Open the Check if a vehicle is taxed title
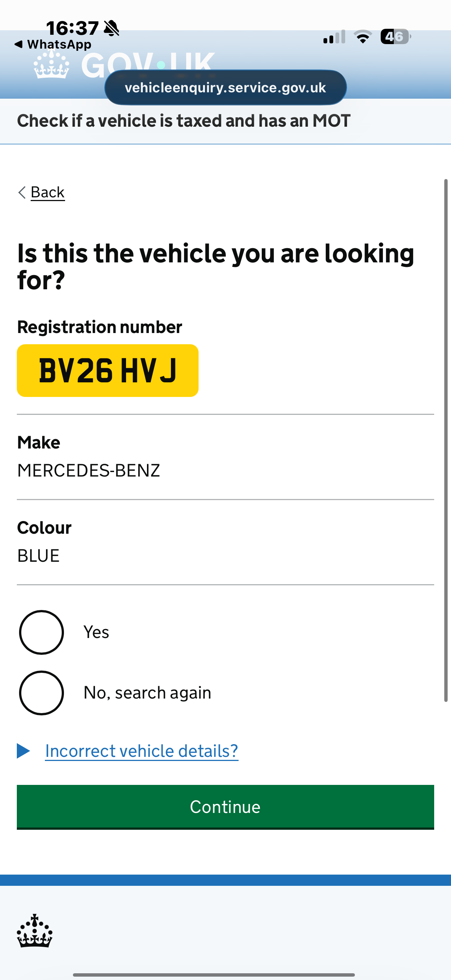The image size is (451, 980). (x=184, y=121)
